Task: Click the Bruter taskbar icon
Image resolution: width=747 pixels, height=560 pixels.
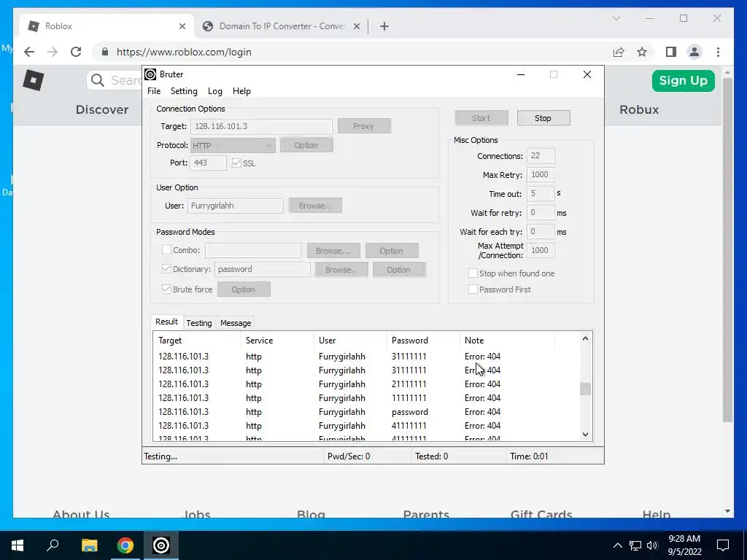Action: click(161, 545)
